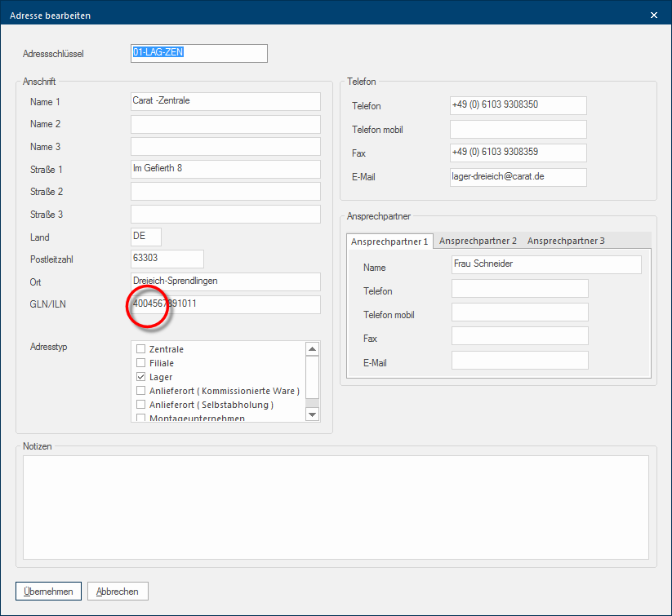Tick the Filiale address type
Viewport: 672px width, 616px height.
(x=140, y=363)
